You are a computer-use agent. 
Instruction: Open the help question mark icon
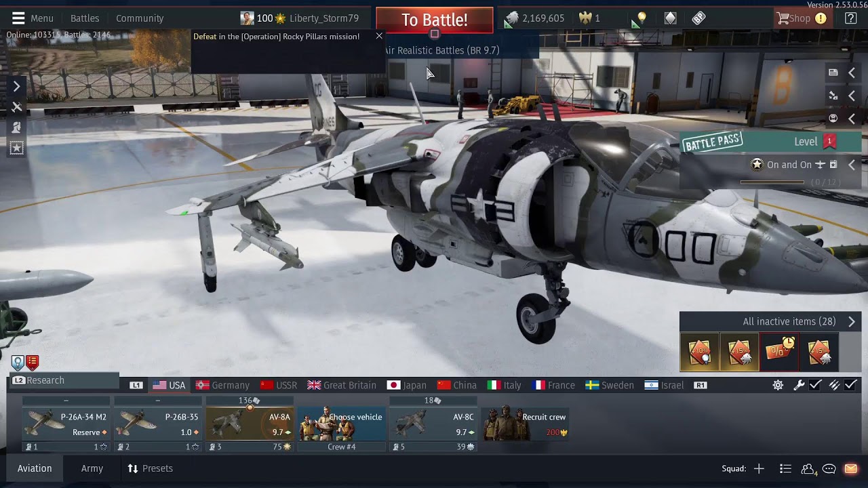850,18
